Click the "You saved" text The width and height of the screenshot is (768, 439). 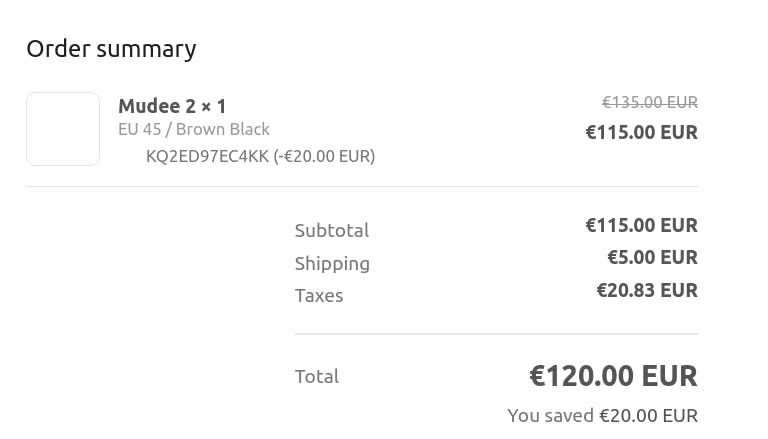click(550, 415)
